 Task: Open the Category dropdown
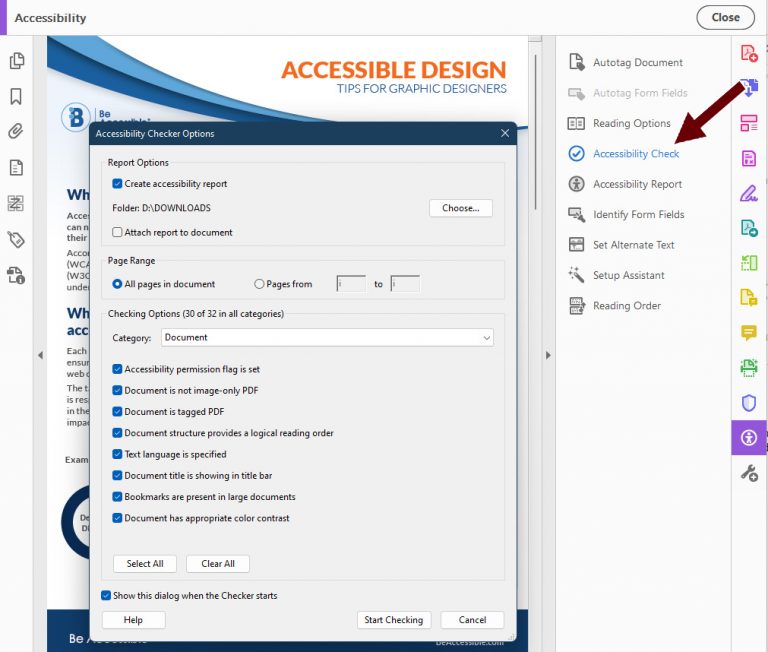(327, 338)
